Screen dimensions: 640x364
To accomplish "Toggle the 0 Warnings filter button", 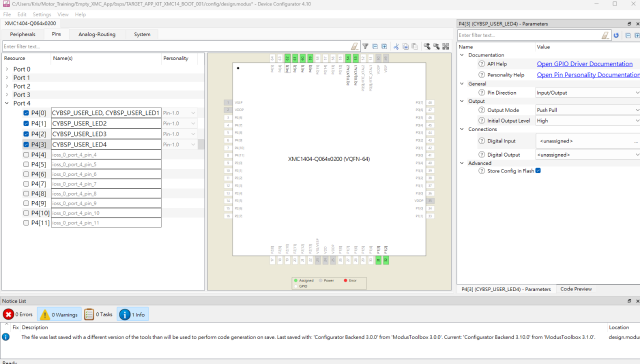I will point(59,314).
